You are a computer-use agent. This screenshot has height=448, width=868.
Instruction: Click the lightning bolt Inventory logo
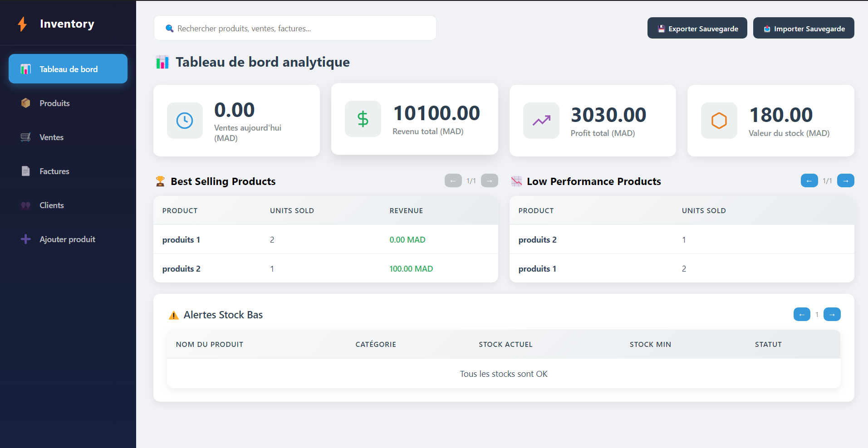coord(22,24)
